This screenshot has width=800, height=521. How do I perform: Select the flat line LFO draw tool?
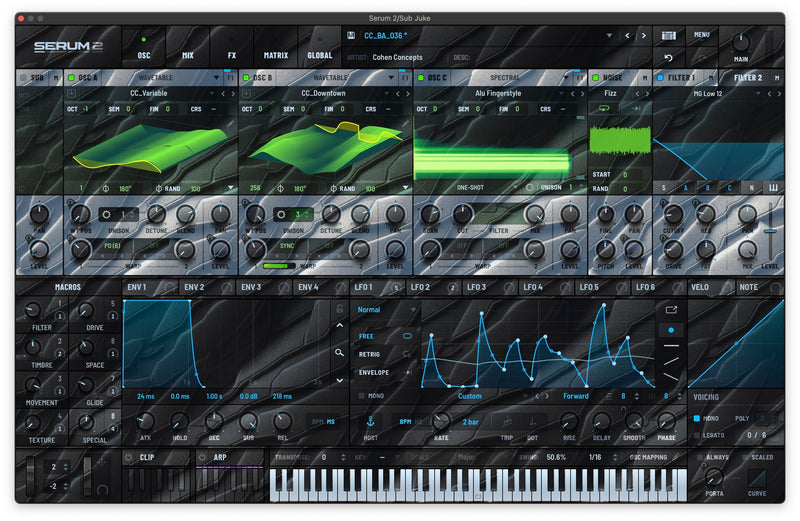(671, 346)
